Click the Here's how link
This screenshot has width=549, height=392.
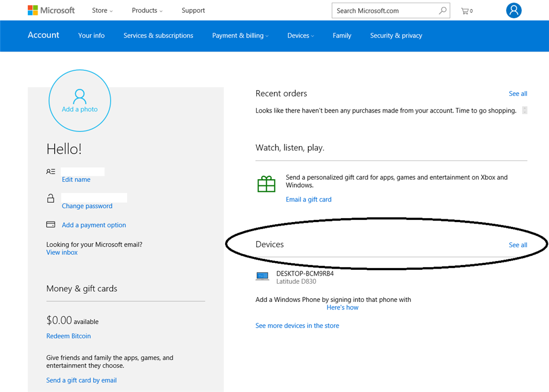point(343,307)
